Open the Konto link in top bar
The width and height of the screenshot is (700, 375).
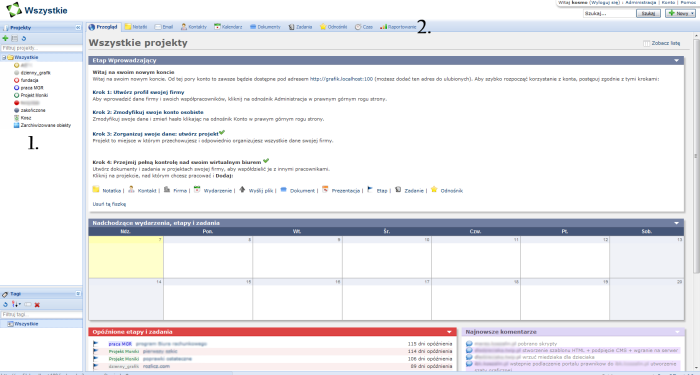pos(668,2)
